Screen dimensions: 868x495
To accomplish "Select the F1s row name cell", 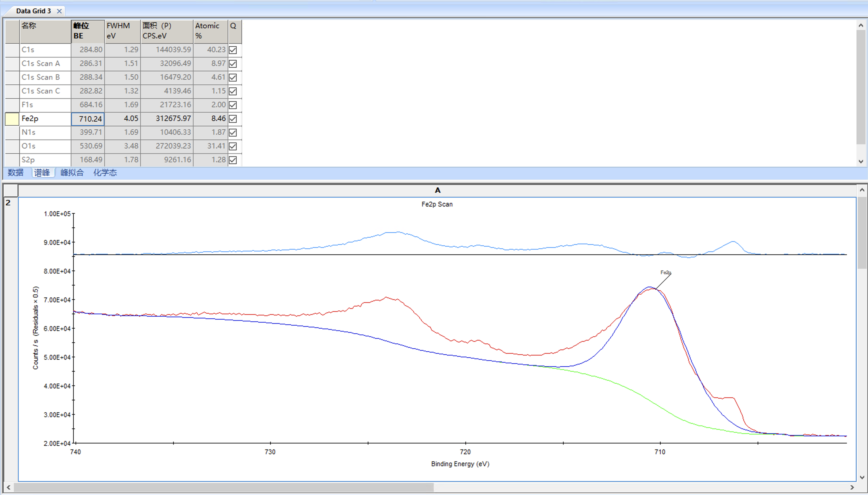I will click(45, 105).
